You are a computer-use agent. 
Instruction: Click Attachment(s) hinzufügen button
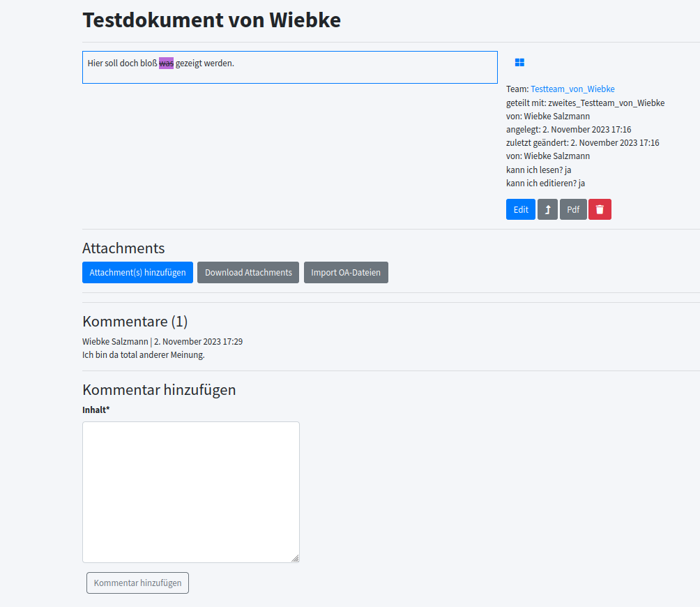click(x=137, y=272)
